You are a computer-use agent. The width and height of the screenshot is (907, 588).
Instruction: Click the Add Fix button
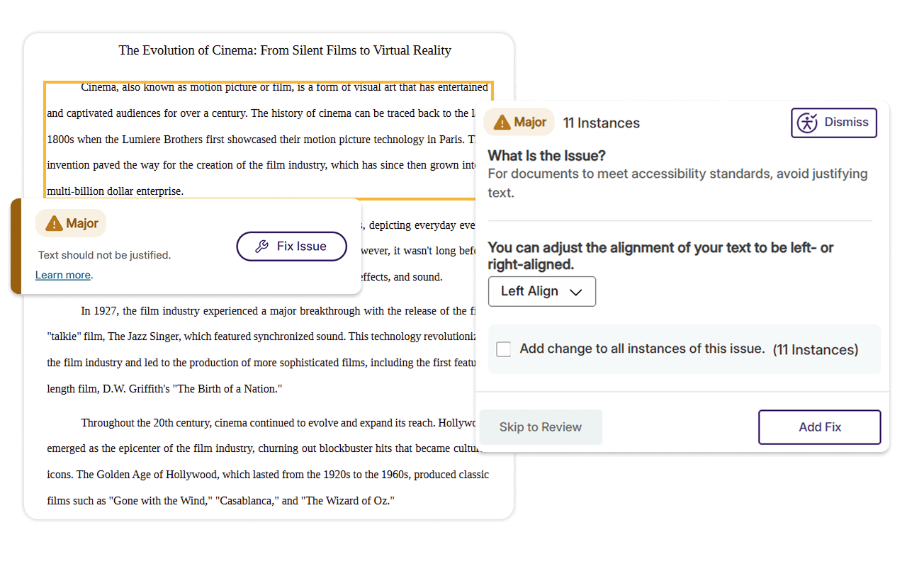819,427
